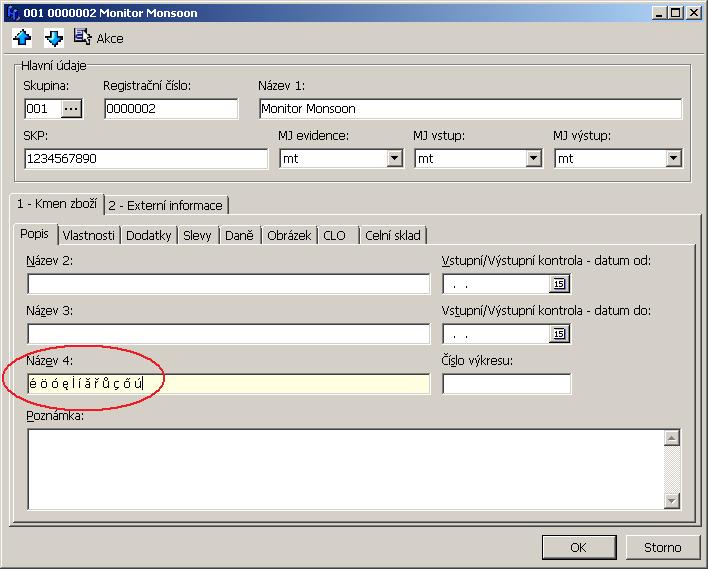This screenshot has height=569, width=708.
Task: Open the Celní sklad tab
Action: [393, 236]
